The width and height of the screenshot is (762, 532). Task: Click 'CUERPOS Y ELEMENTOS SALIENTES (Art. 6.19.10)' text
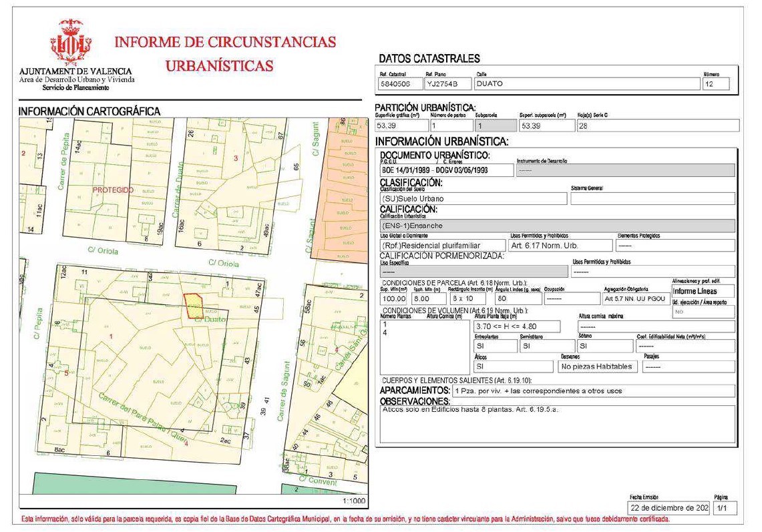tap(457, 380)
